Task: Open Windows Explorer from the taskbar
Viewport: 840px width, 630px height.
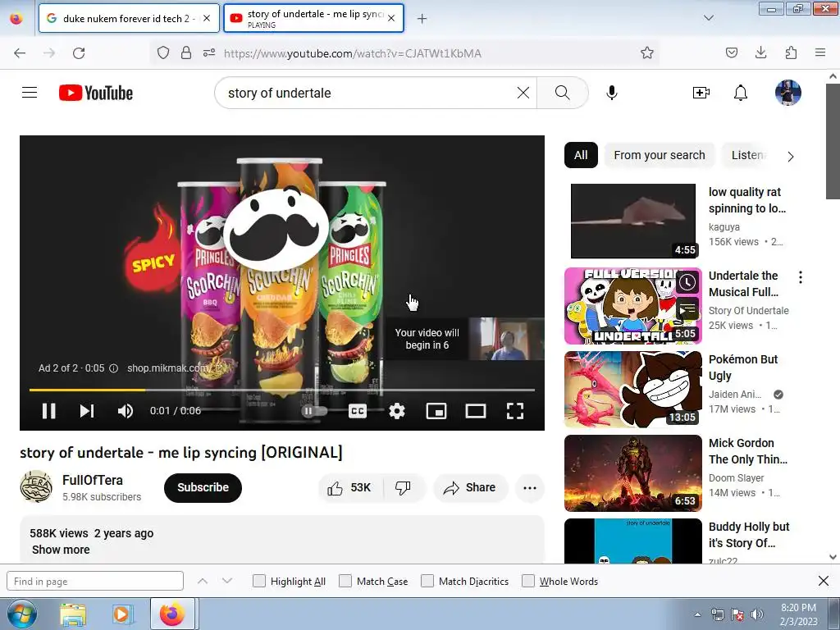Action: 73,615
